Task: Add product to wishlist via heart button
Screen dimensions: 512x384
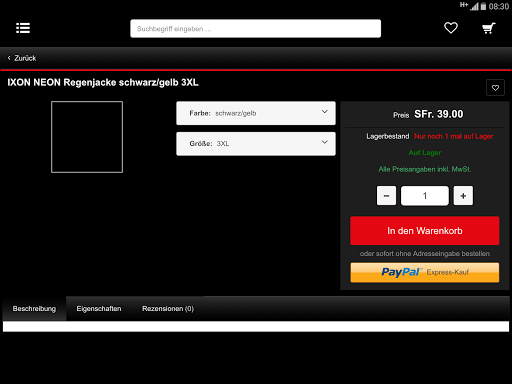Action: coord(495,88)
